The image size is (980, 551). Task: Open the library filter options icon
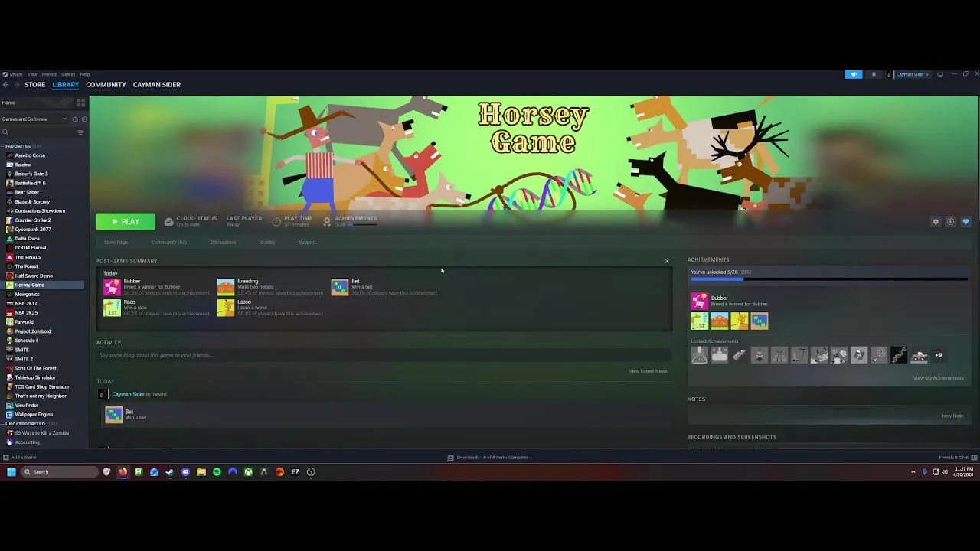(80, 132)
